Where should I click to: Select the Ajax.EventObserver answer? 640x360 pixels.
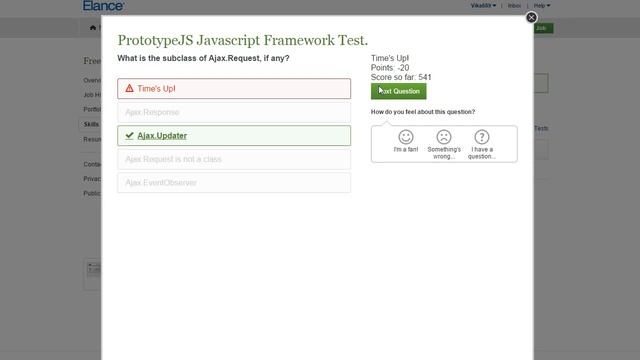coord(234,182)
